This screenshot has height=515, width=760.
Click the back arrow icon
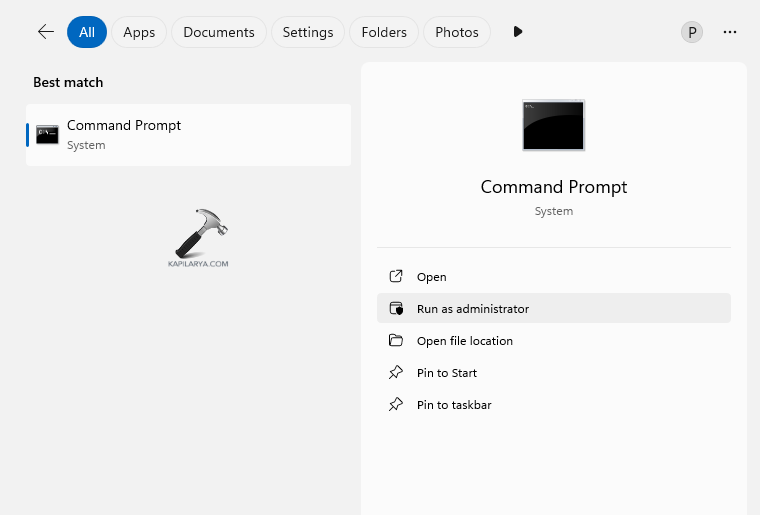(45, 32)
